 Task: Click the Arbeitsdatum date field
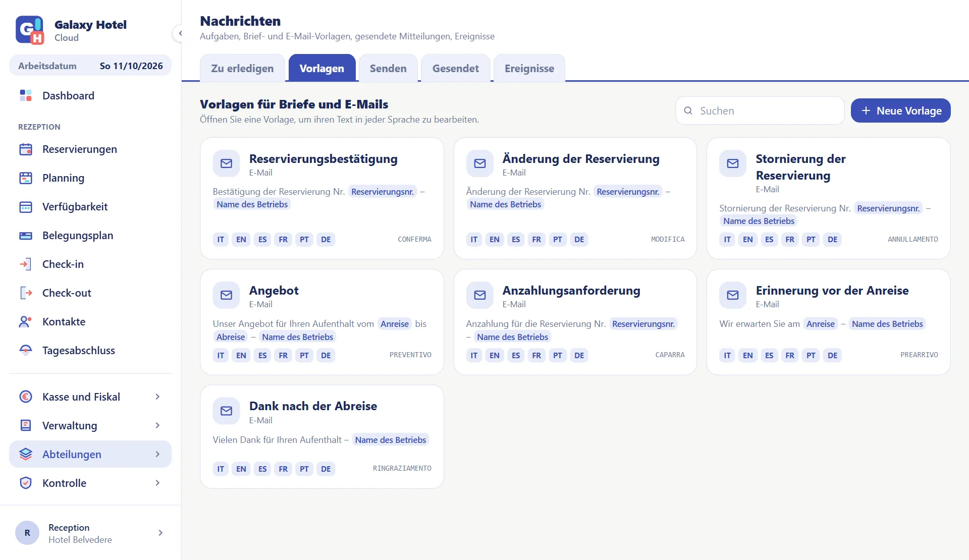coord(90,66)
